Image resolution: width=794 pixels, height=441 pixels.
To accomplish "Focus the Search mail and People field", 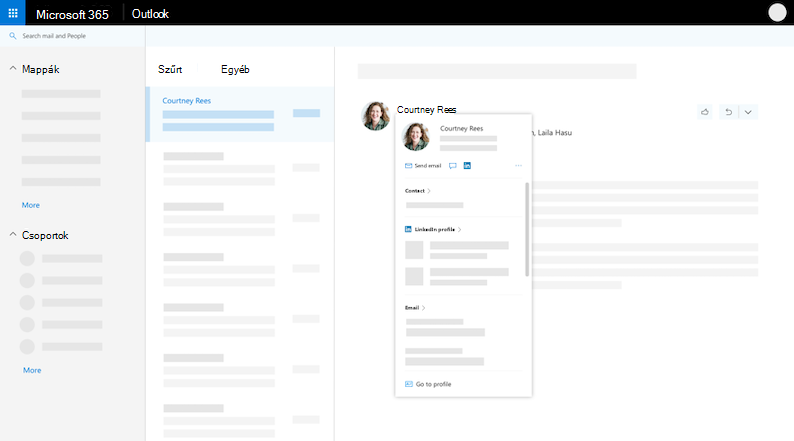I will [72, 36].
